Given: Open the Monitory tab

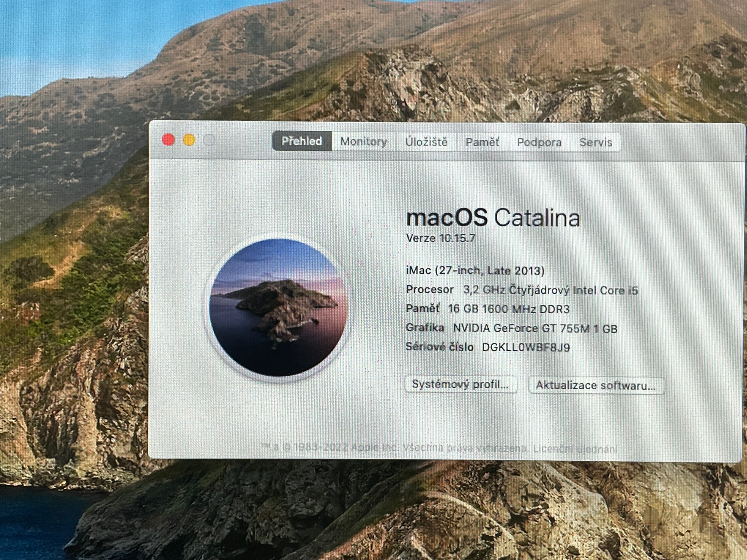Looking at the screenshot, I should [363, 142].
